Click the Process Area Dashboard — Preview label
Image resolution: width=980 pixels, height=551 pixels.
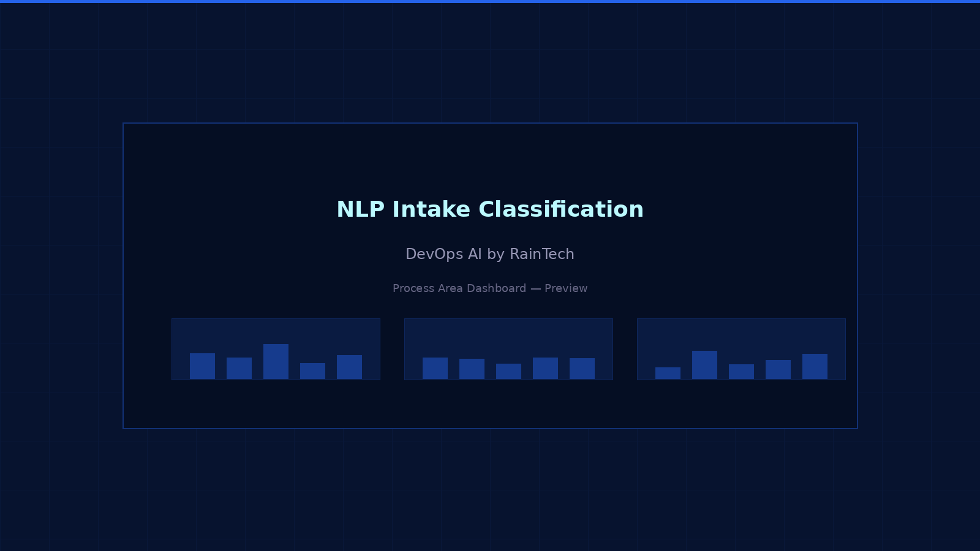coord(490,288)
